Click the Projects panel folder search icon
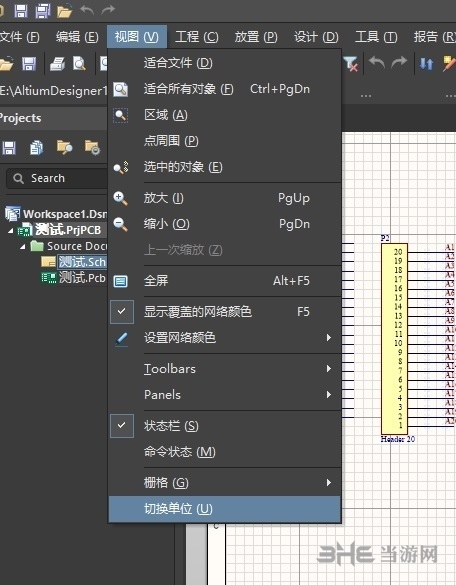 [x=64, y=147]
